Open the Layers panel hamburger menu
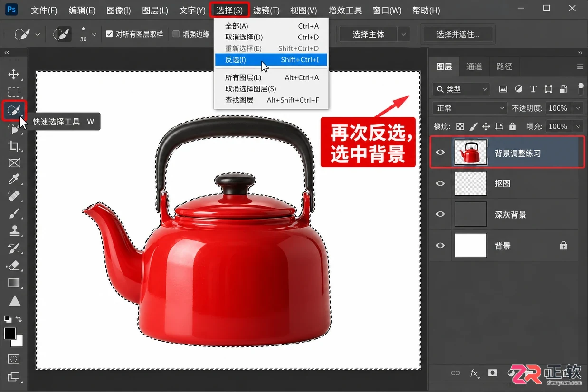The height and width of the screenshot is (392, 588). (580, 67)
